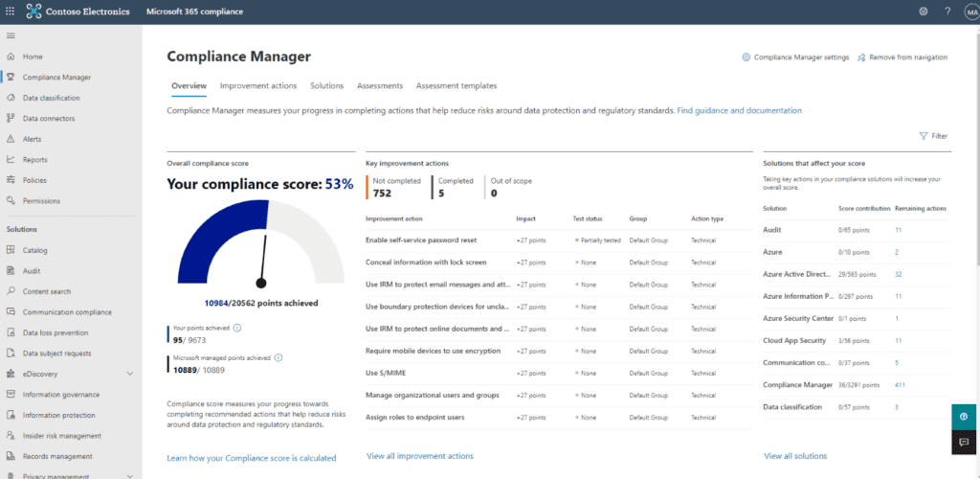Viewport: 980px width, 479px height.
Task: Click View all improvement actions
Action: point(420,456)
